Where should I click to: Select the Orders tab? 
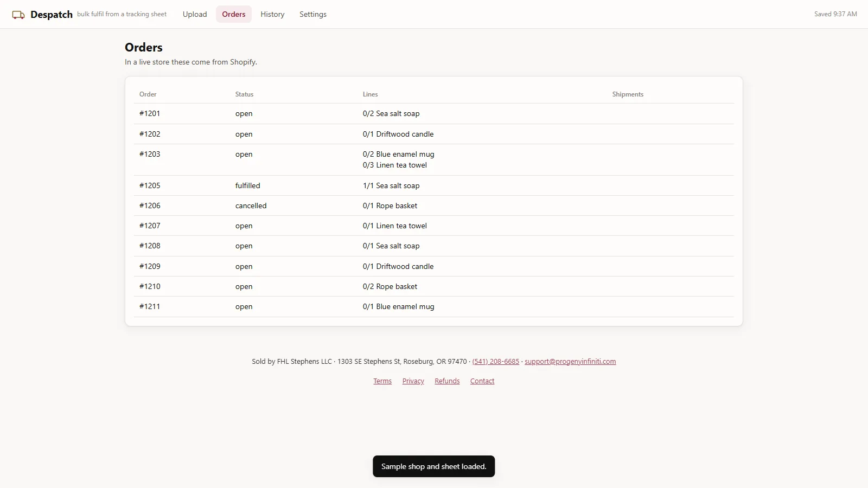(x=234, y=14)
